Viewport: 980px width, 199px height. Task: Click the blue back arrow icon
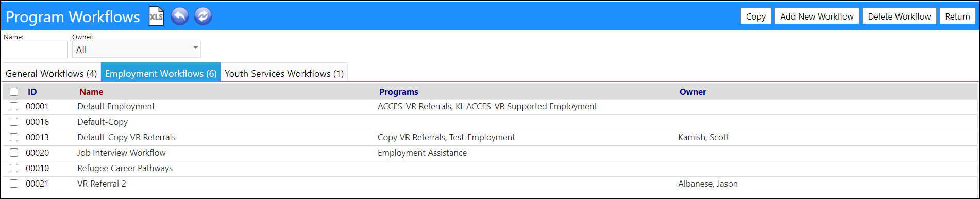(x=180, y=16)
